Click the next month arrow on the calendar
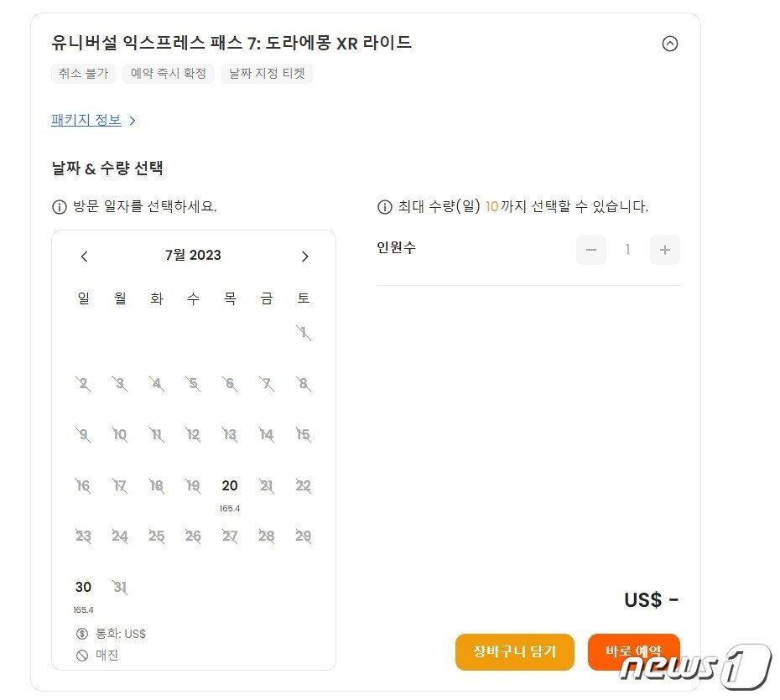 (x=304, y=256)
